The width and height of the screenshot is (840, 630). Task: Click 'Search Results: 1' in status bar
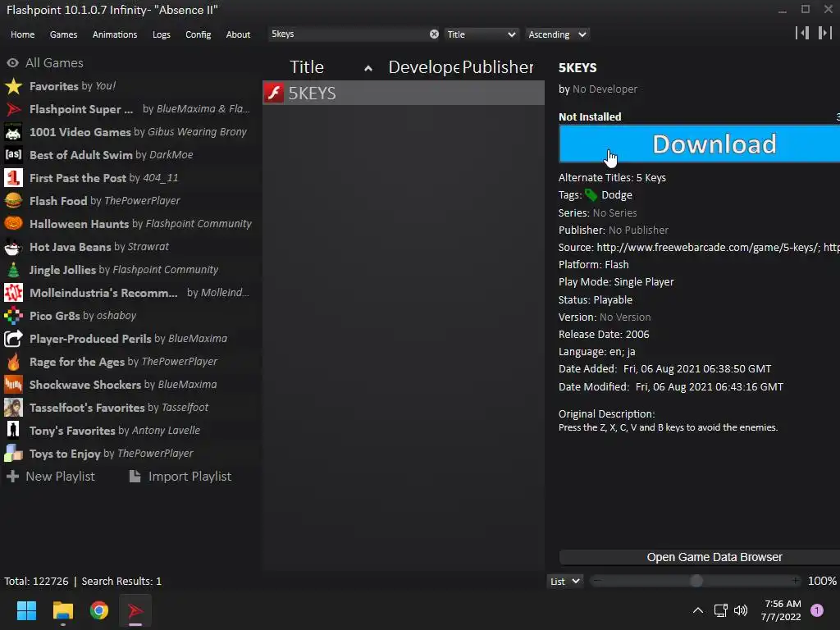121,582
